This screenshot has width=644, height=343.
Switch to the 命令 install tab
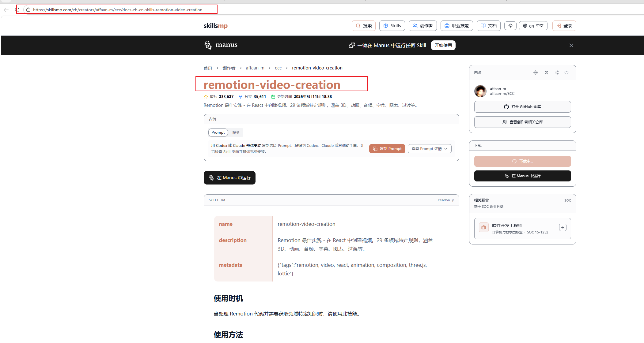point(236,132)
